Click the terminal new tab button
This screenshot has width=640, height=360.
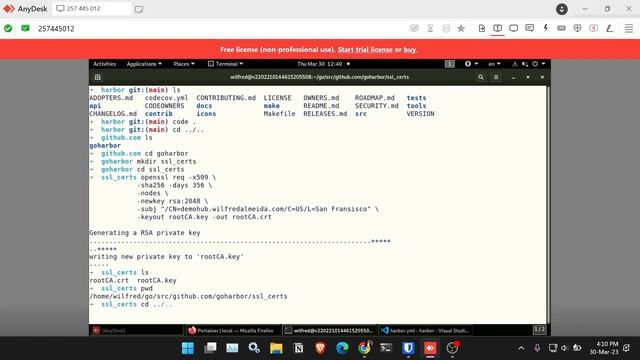[x=98, y=77]
